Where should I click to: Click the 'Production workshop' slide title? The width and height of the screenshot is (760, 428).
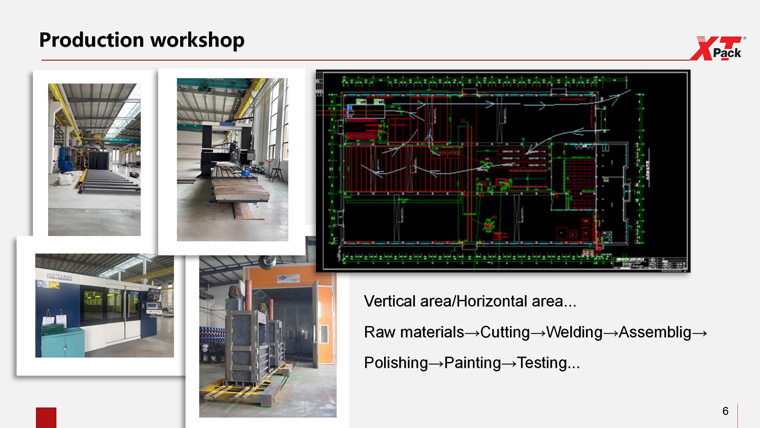tap(142, 40)
